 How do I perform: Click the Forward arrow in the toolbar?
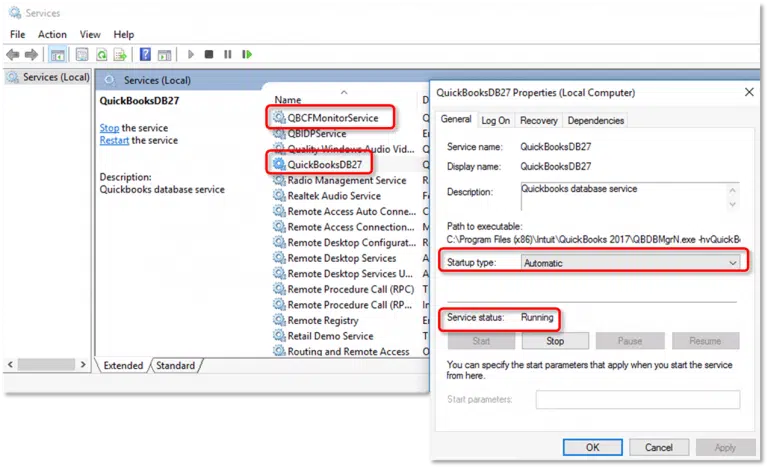(31, 54)
